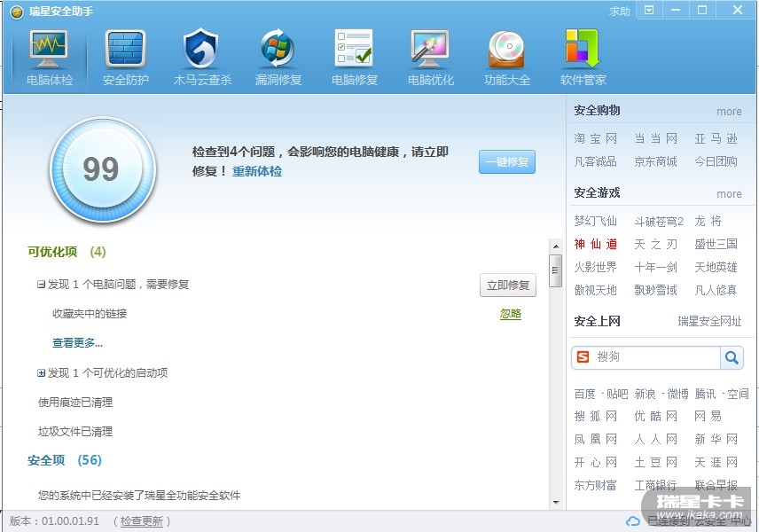Open the 功能大全 disc icon
This screenshot has width=759, height=532.
click(x=506, y=49)
